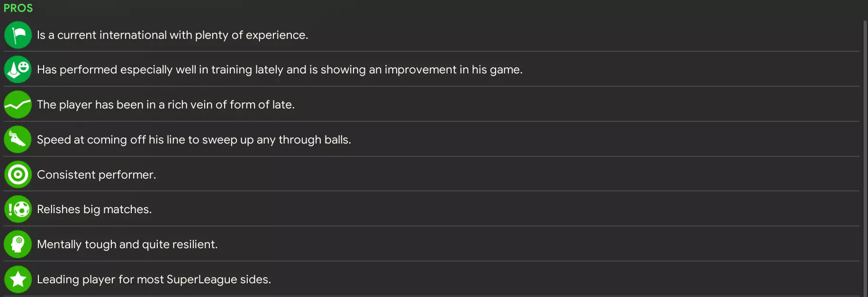Click the green PROS heading
Viewport: 868px width, 297px height.
click(18, 8)
